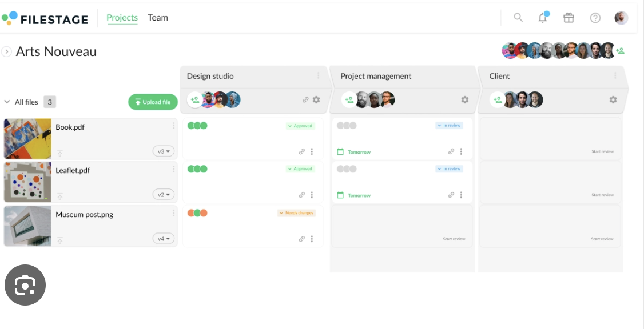
Task: Click the gift box icon
Action: [x=569, y=18]
